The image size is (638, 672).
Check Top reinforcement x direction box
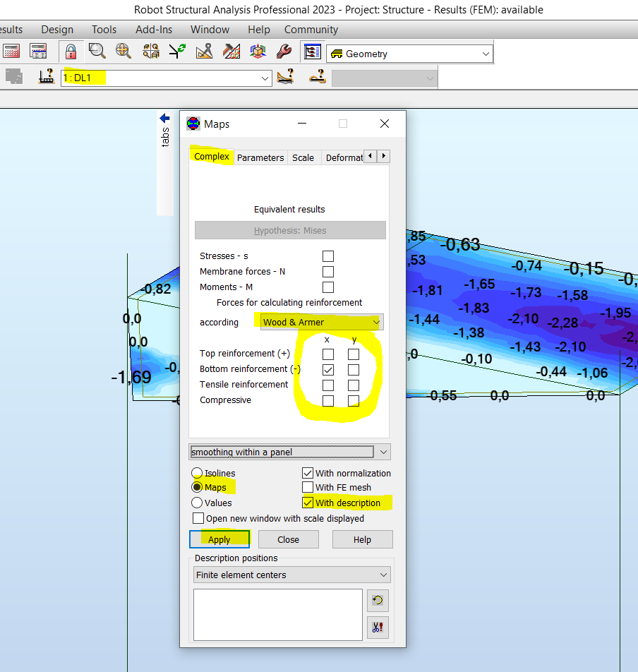[x=327, y=354]
